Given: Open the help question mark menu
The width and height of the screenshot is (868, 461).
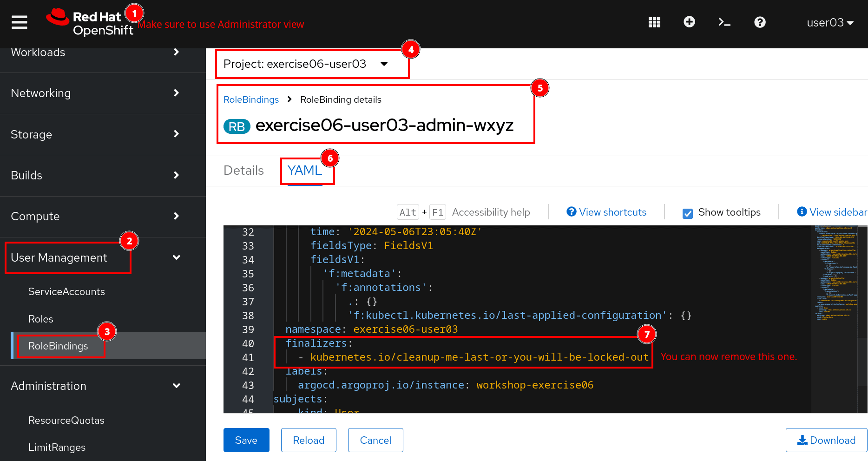Looking at the screenshot, I should [760, 22].
